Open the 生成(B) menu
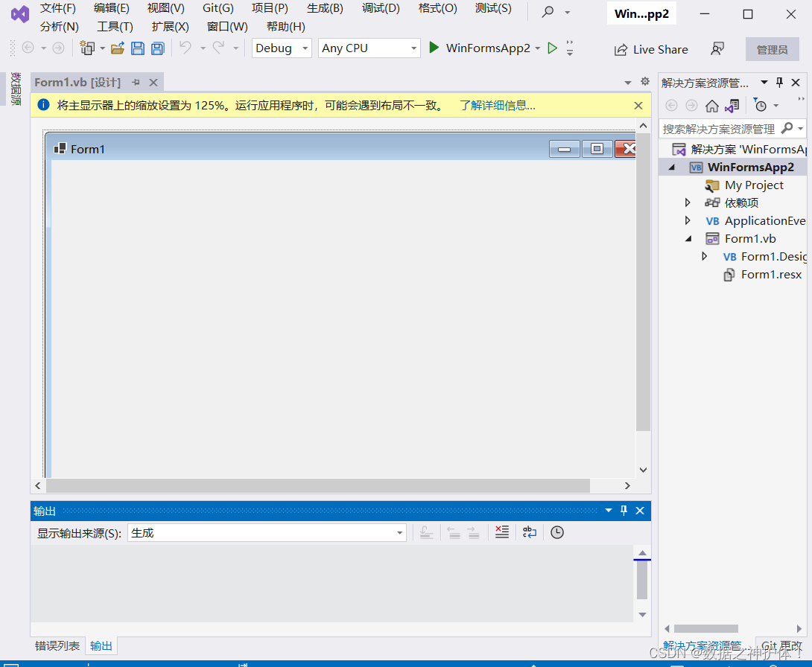This screenshot has width=812, height=667. 325,8
